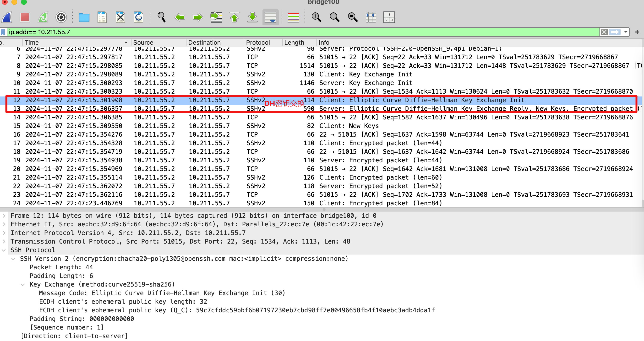Image resolution: width=644 pixels, height=341 pixels.
Task: Click the filter bookmark icon
Action: (3, 32)
